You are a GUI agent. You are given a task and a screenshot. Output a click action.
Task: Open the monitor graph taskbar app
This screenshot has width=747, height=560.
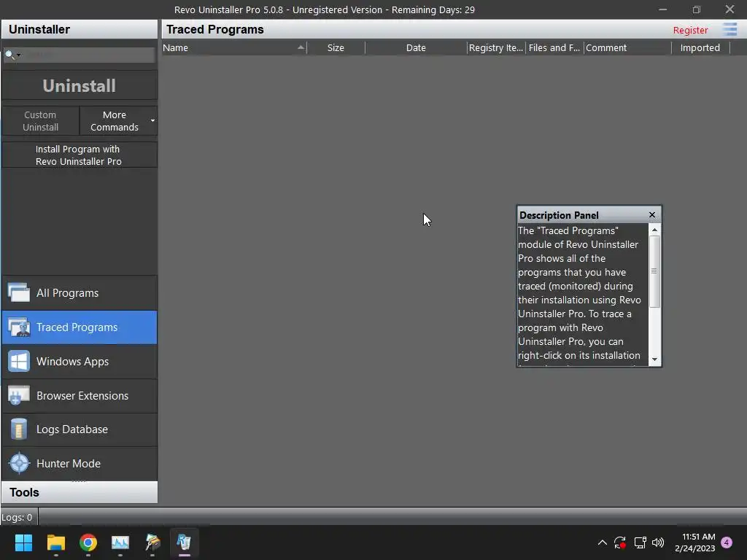(120, 542)
